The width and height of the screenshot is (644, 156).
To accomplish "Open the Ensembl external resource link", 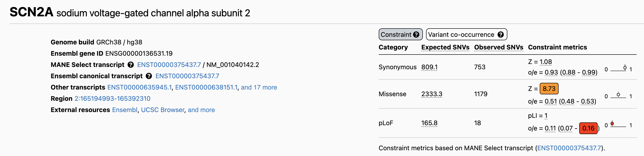I will coord(125,110).
